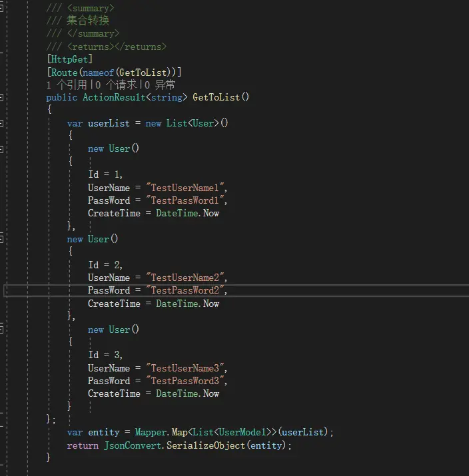Collapse the new User() block above Id = 3
The height and width of the screenshot is (476, 469).
click(1, 330)
